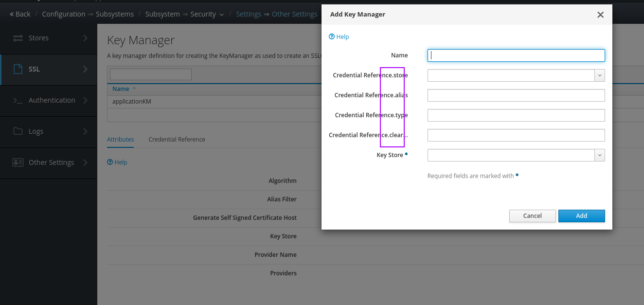The image size is (644, 305).
Task: Expand the Stores sidebar chevron
Action: pos(86,38)
